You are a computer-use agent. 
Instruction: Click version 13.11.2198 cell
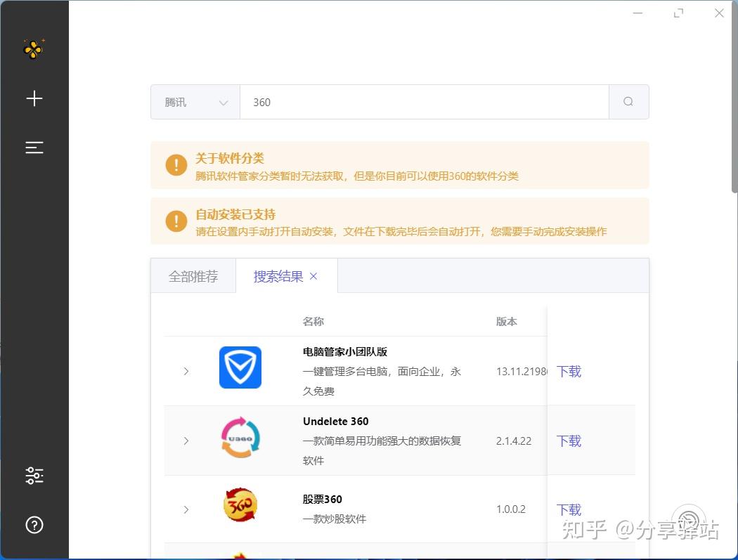click(x=522, y=371)
